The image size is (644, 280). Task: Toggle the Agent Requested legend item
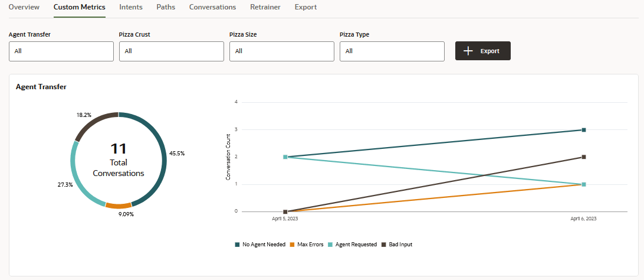click(352, 245)
